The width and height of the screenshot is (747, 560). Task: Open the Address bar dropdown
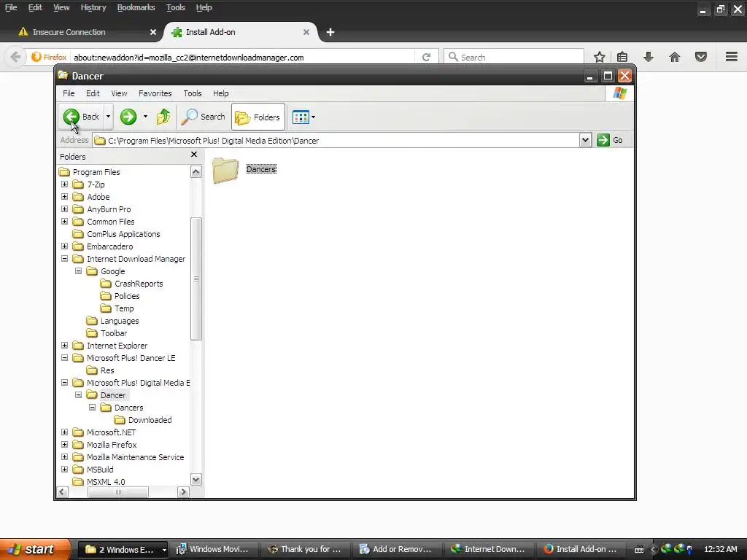[586, 140]
